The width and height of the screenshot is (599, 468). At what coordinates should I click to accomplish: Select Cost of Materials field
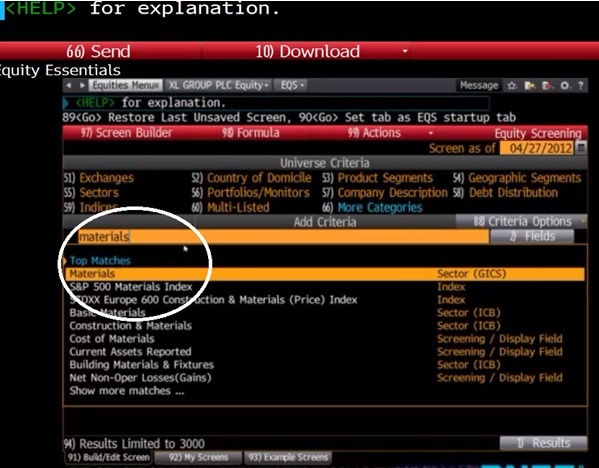click(325, 338)
